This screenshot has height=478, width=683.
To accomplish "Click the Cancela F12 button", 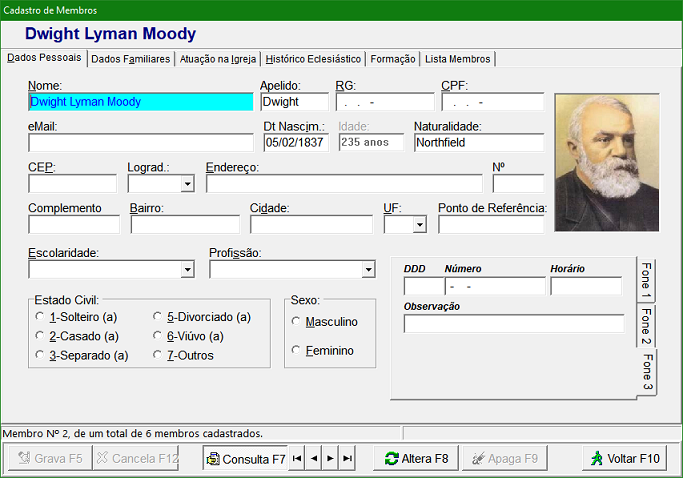I will 135,458.
